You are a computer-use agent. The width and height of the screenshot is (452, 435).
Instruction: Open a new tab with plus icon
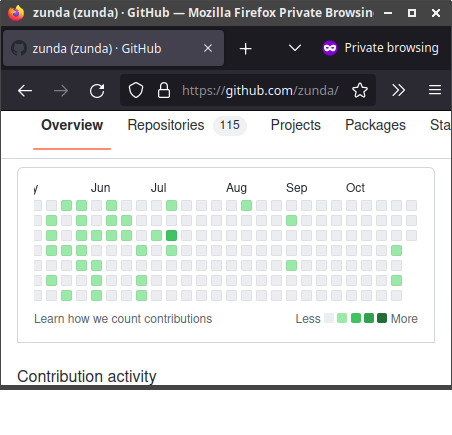click(x=245, y=49)
